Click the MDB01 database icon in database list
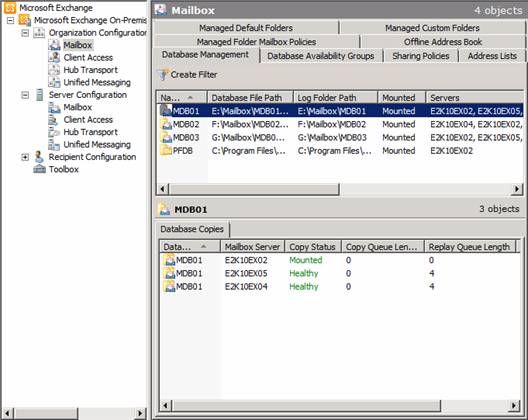The height and width of the screenshot is (420, 528). [x=166, y=111]
